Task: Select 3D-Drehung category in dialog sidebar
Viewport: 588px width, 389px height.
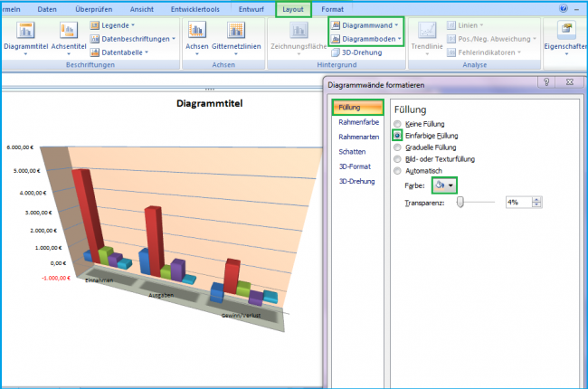Action: click(357, 181)
